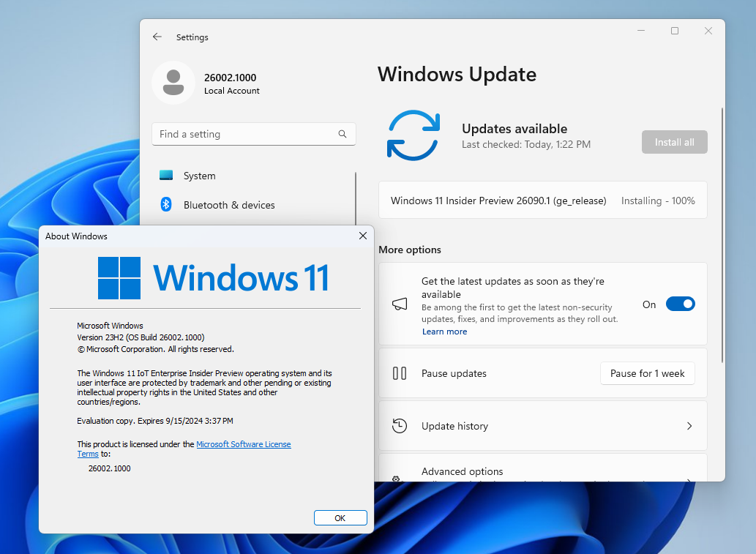The width and height of the screenshot is (756, 554).
Task: Click the Settings window vertical scrollbar
Action: pos(722,235)
